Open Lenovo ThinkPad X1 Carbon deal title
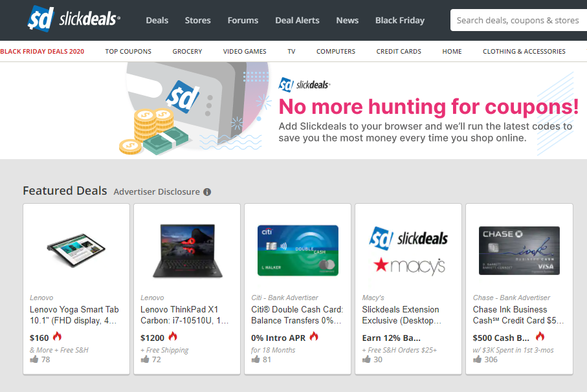 click(x=184, y=315)
